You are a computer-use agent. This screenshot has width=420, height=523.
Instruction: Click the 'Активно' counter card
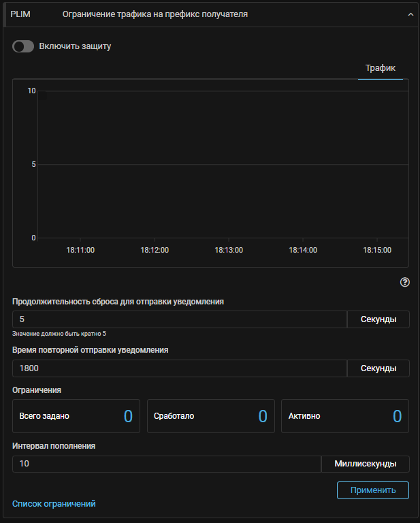tap(344, 416)
